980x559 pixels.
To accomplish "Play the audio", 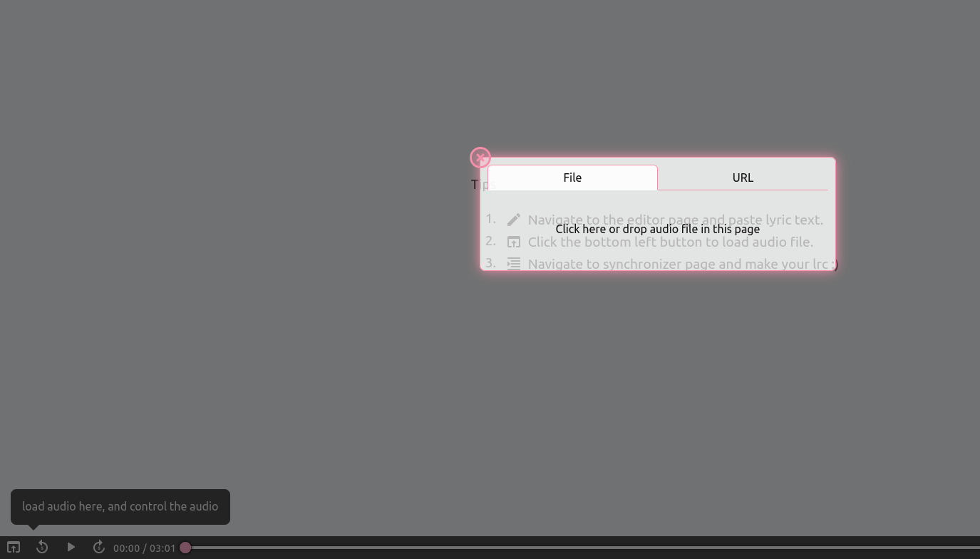I will 71,548.
